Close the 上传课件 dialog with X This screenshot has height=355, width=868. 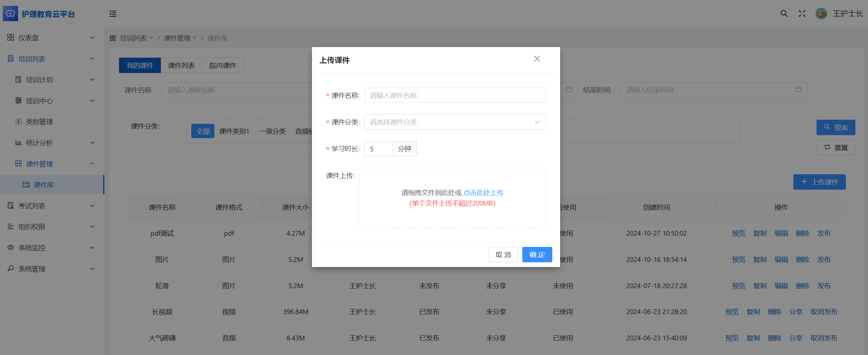[x=537, y=59]
